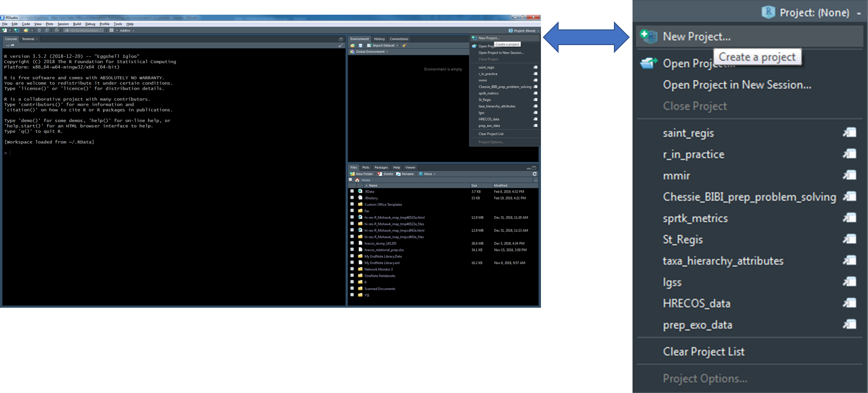868x393 pixels.
Task: Click the new-session icon beside r_in_practice in enlarged menu
Action: tap(850, 154)
